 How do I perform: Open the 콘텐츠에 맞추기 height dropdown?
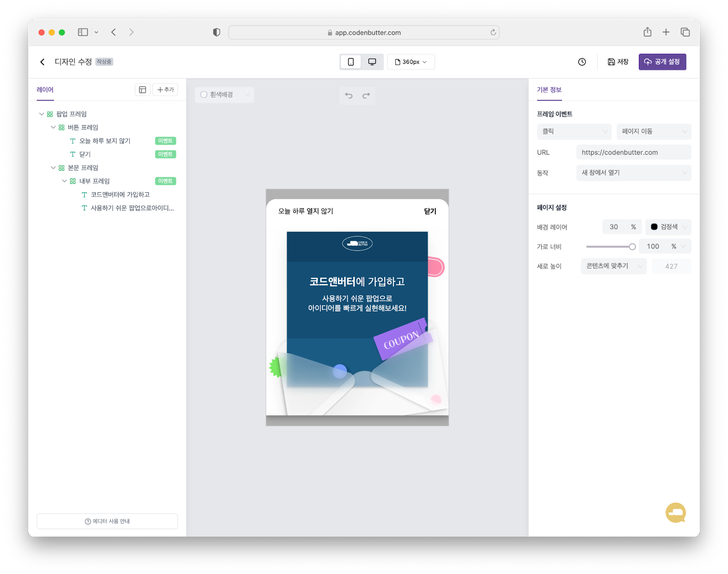pos(614,266)
